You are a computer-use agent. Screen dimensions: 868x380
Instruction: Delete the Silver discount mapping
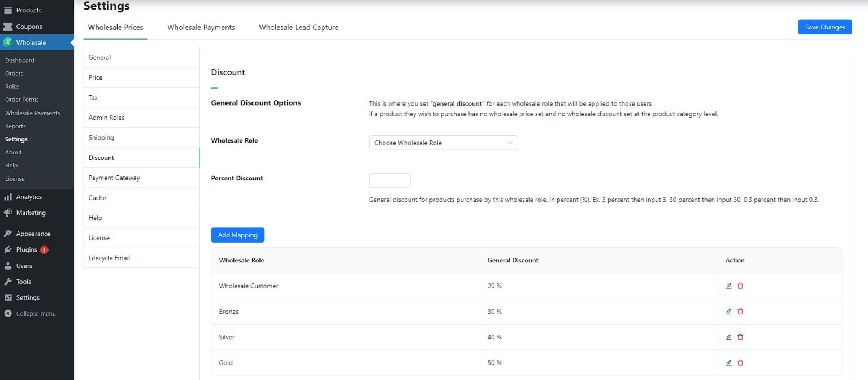pos(740,336)
